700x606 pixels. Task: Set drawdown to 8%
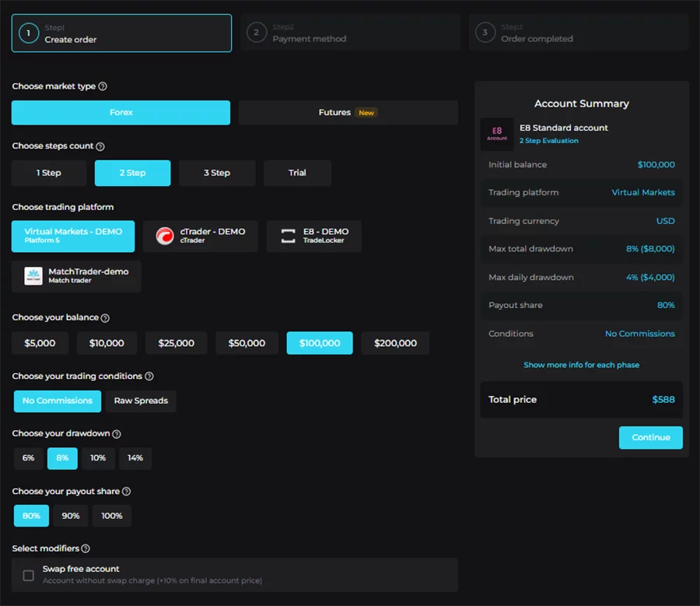click(62, 458)
